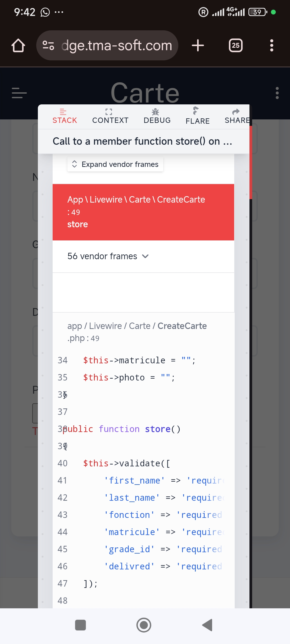
Task: Expand the 56 vendor frames group
Action: pos(108,256)
